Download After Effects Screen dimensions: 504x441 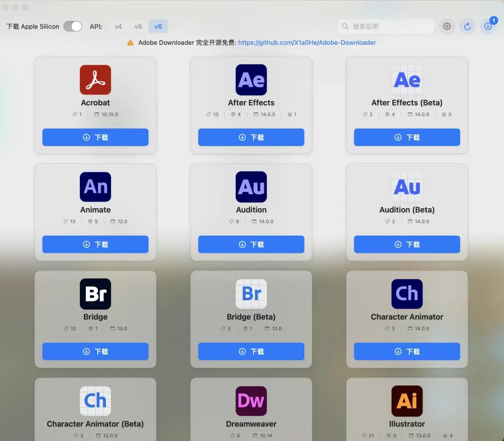coord(251,137)
